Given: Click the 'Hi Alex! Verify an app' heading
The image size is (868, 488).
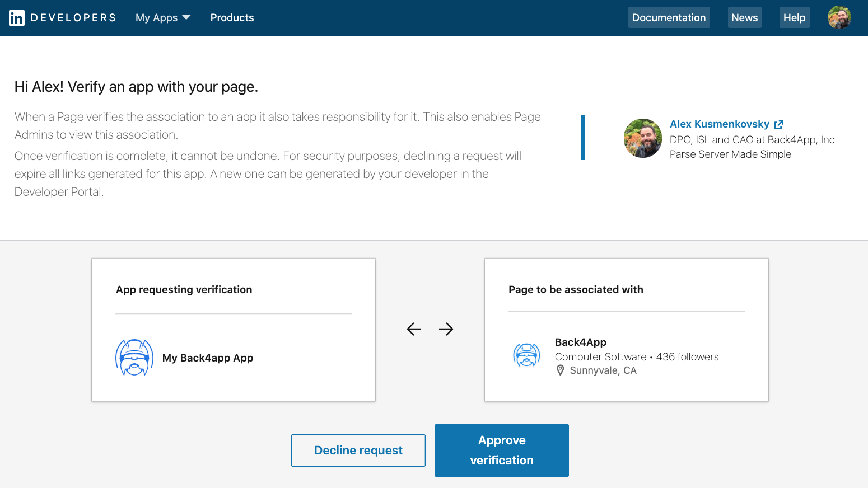Looking at the screenshot, I should tap(137, 87).
